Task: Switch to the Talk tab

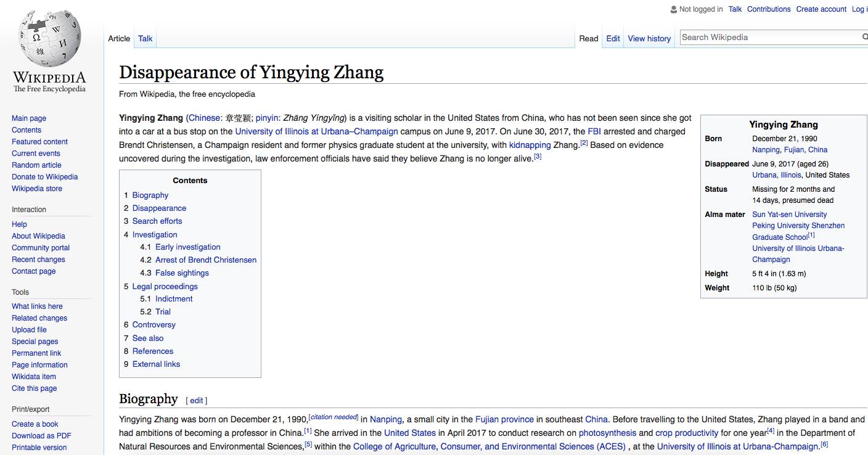Action: tap(145, 38)
